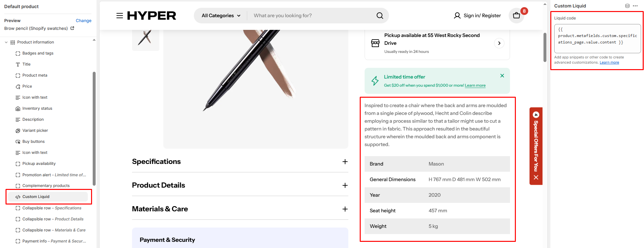Select the Custom Liquid block in sidebar

tap(36, 197)
